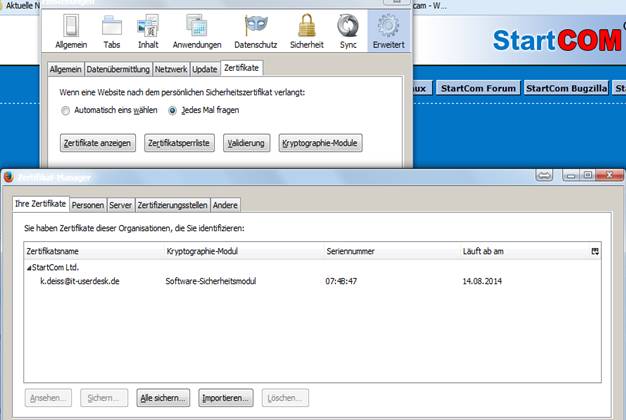Click the 'Zertifikate anzeigen' button

[x=97, y=143]
